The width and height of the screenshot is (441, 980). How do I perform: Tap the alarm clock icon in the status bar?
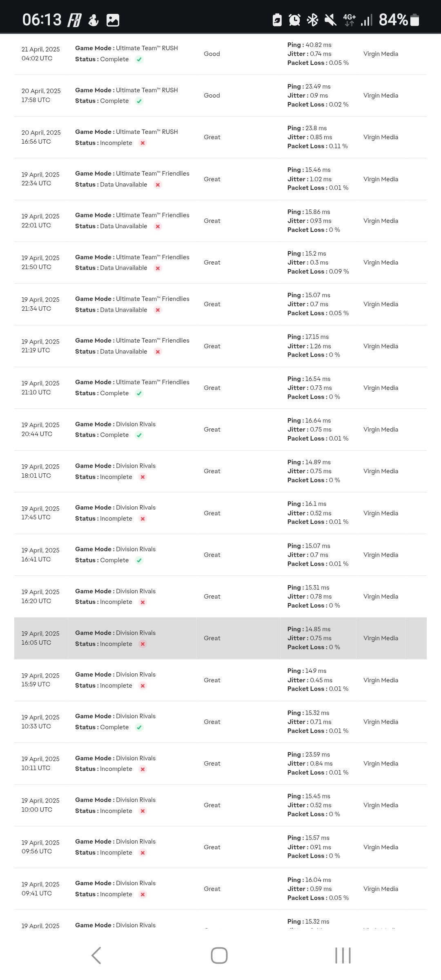pos(294,20)
